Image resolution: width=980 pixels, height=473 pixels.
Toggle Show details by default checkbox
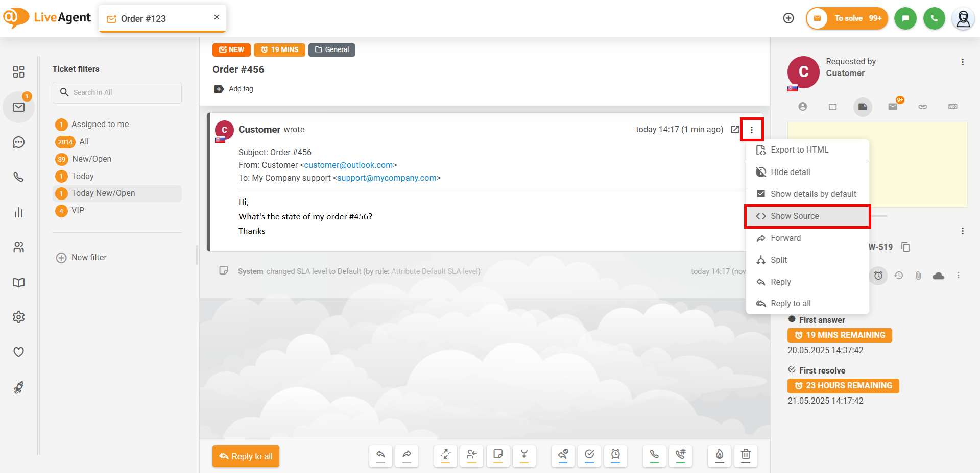click(761, 194)
